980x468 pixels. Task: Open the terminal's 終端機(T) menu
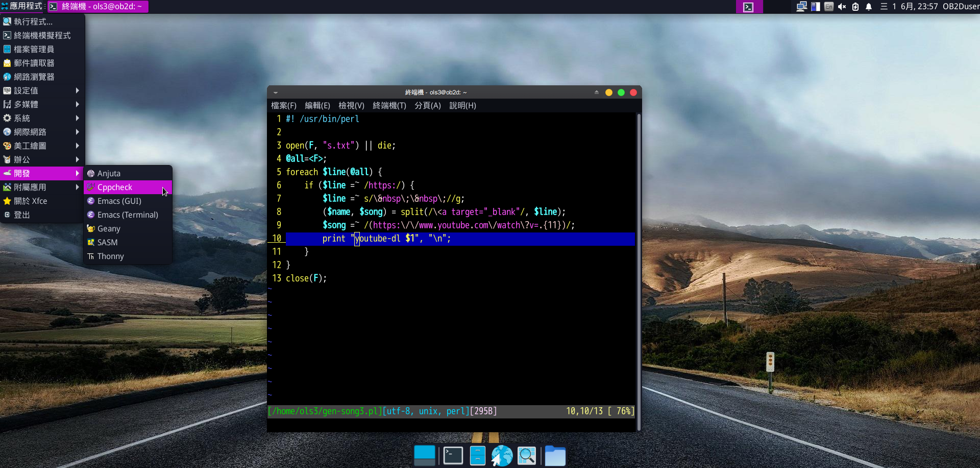(389, 105)
